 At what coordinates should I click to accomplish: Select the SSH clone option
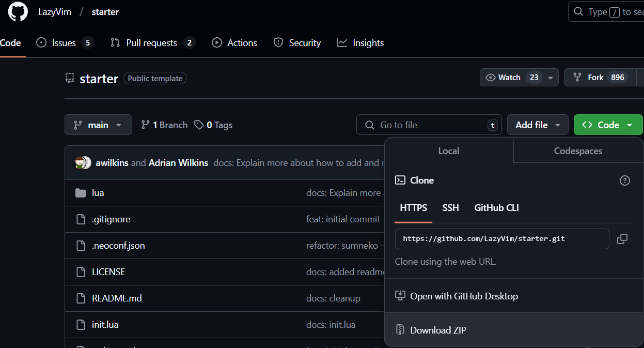pos(451,208)
